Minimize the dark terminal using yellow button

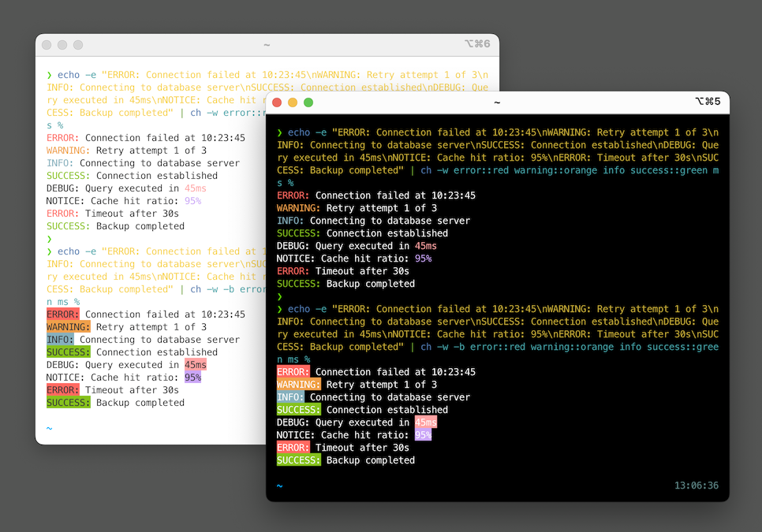click(293, 102)
